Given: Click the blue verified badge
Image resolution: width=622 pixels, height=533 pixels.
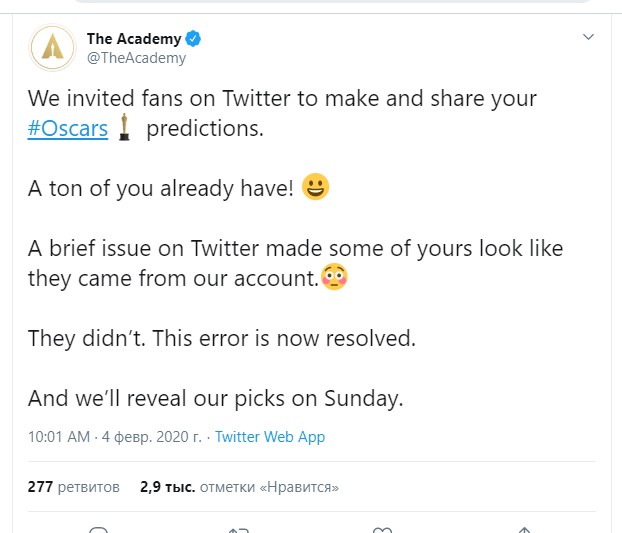Looking at the screenshot, I should coord(194,39).
